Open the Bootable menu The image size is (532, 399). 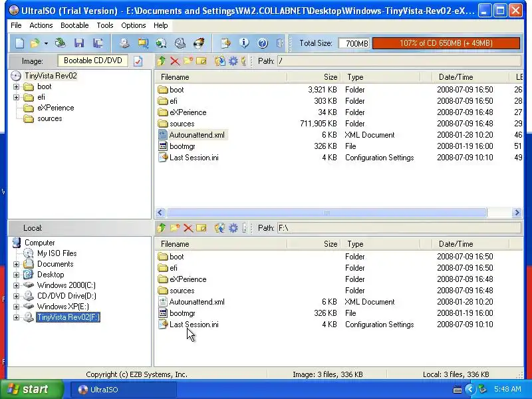point(74,25)
